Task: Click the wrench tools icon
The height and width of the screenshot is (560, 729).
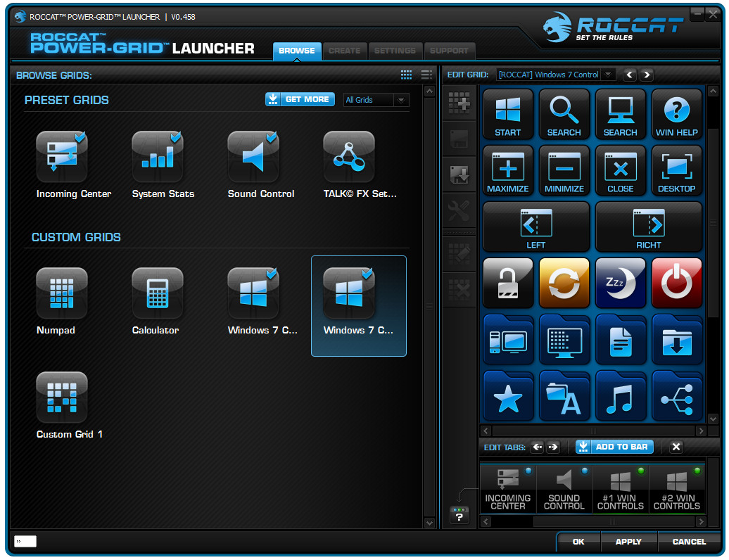Action: pyautogui.click(x=459, y=212)
